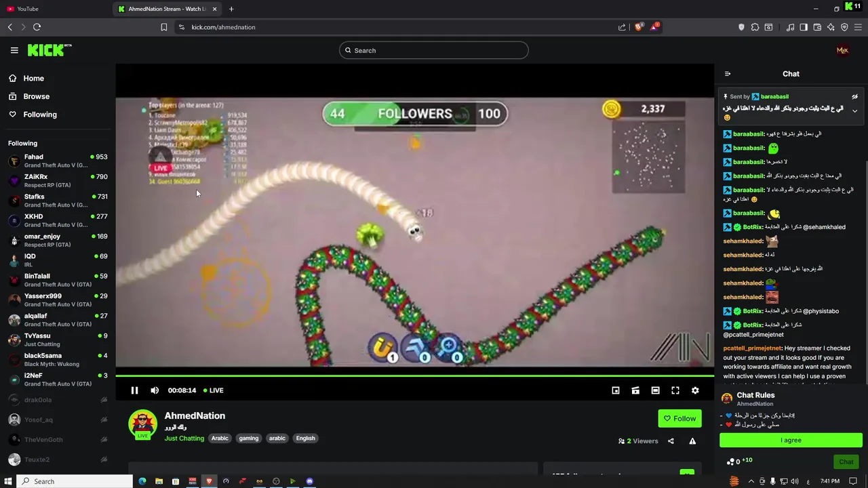Open XKHD channel in Following list
Viewport: 868px width, 488px height.
[x=58, y=220]
